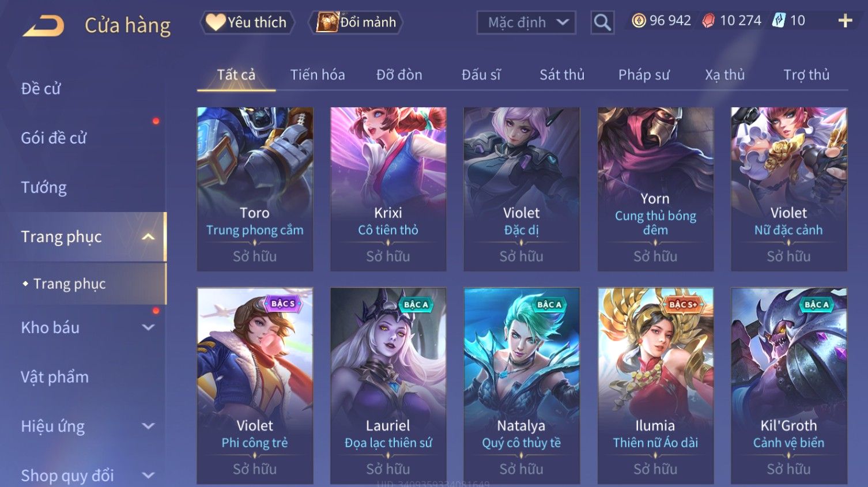The width and height of the screenshot is (868, 487).
Task: Switch to the Sát thủ tab
Action: tap(562, 75)
